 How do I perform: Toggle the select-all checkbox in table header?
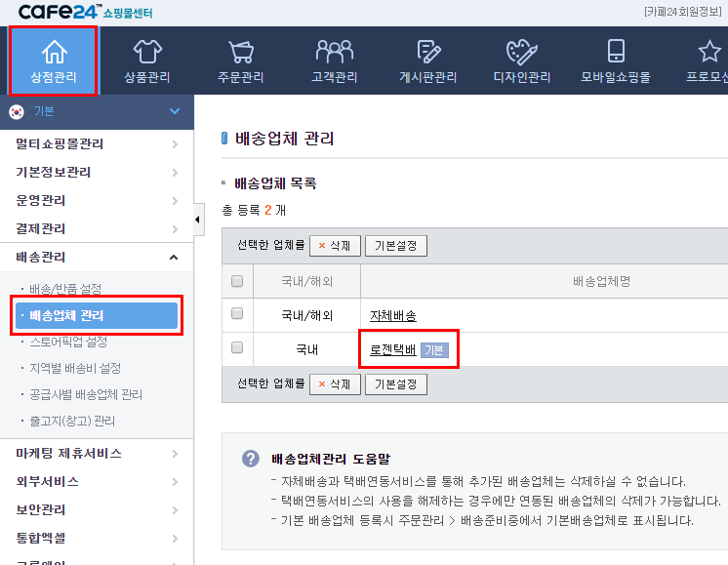(x=237, y=282)
